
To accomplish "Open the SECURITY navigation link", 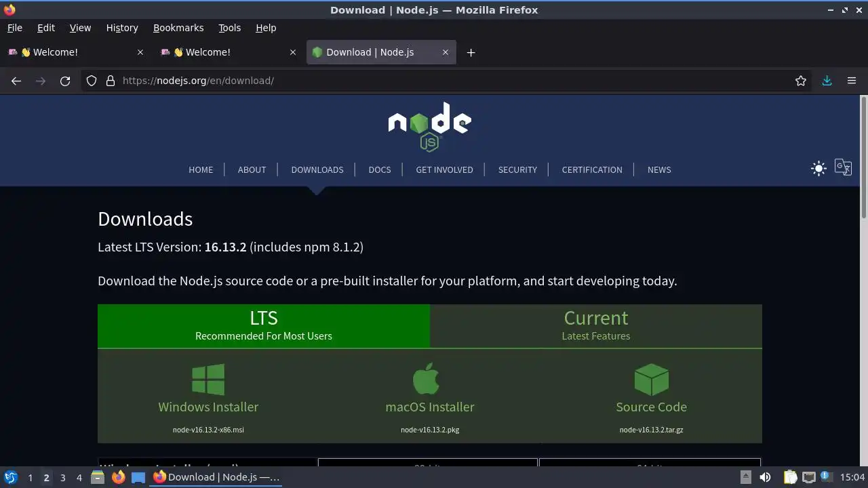I will pyautogui.click(x=517, y=169).
